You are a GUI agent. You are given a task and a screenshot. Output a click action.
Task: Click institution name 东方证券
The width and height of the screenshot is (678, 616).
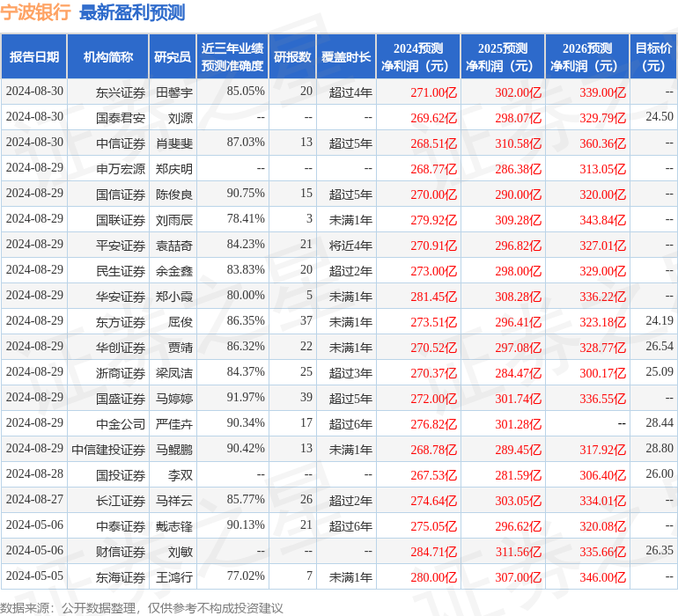coord(121,321)
